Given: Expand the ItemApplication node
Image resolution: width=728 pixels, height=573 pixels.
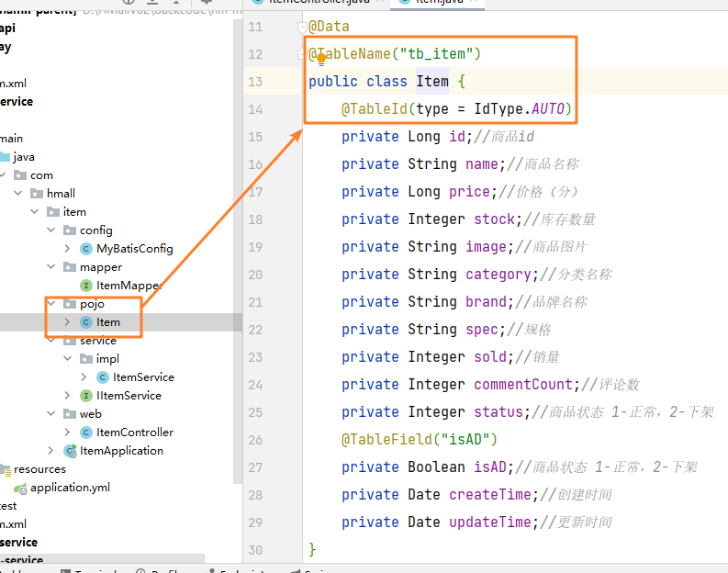Looking at the screenshot, I should [x=51, y=451].
